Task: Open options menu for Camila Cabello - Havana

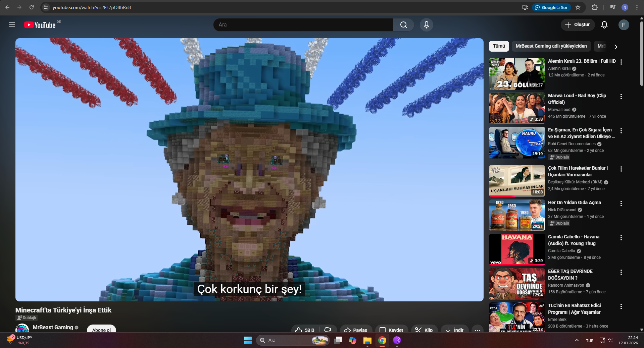Action: [621, 238]
